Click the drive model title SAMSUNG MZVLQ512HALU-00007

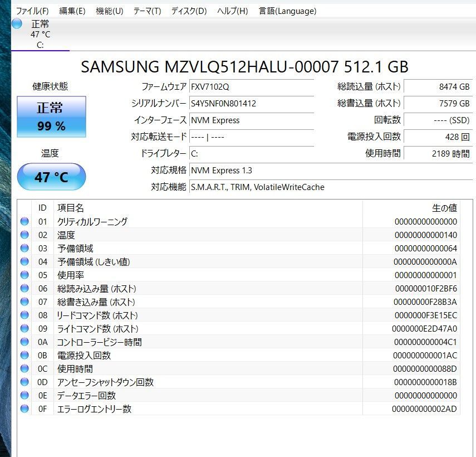[x=209, y=67]
